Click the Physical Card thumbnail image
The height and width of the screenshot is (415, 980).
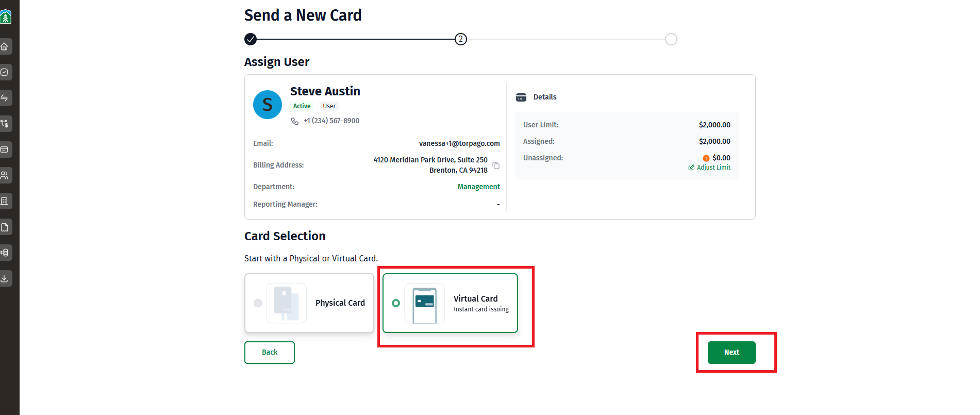coord(287,303)
